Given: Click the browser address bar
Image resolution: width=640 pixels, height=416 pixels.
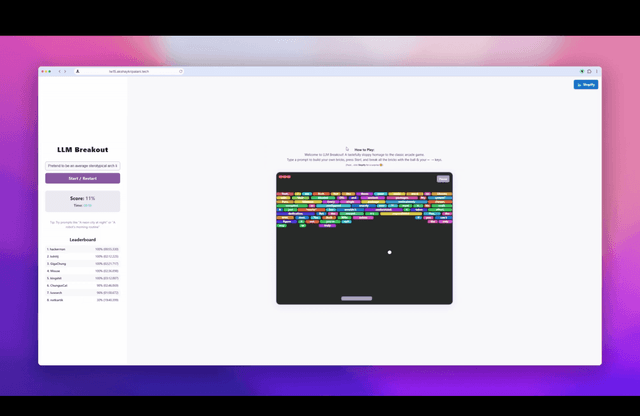Looking at the screenshot, I should click(x=130, y=71).
